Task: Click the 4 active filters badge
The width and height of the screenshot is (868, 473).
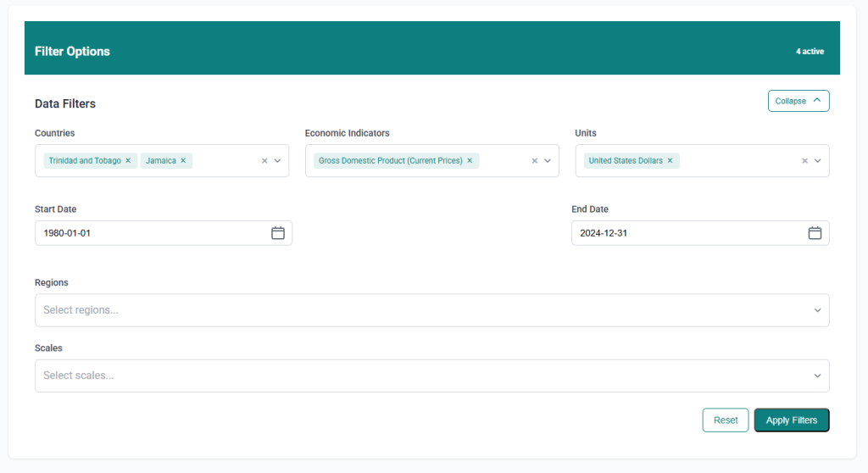Action: 810,52
